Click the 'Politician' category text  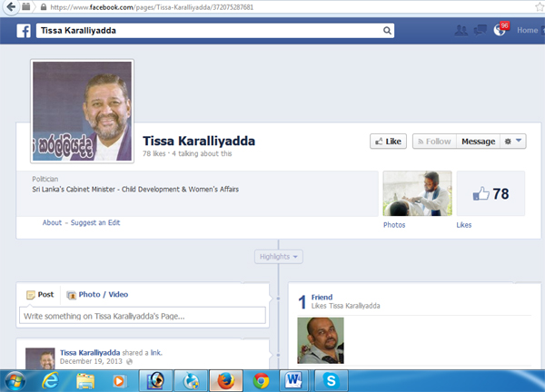(x=45, y=179)
